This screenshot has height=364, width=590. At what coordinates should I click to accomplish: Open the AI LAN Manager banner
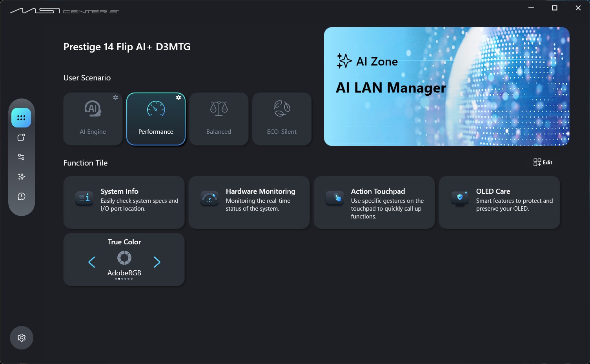446,86
